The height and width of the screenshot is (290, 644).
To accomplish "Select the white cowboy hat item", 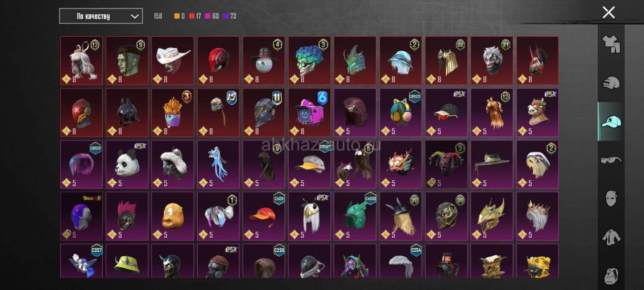I will pos(173,60).
